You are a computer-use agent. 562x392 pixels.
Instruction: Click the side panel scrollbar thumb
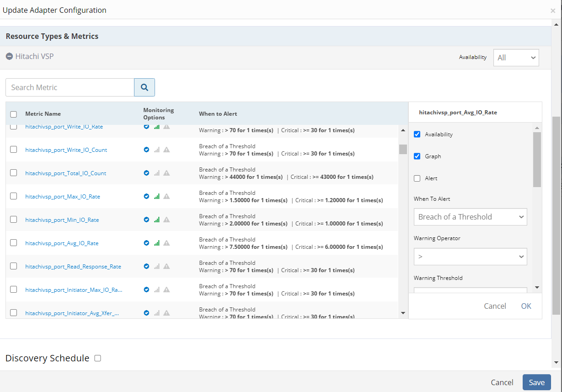(x=537, y=159)
